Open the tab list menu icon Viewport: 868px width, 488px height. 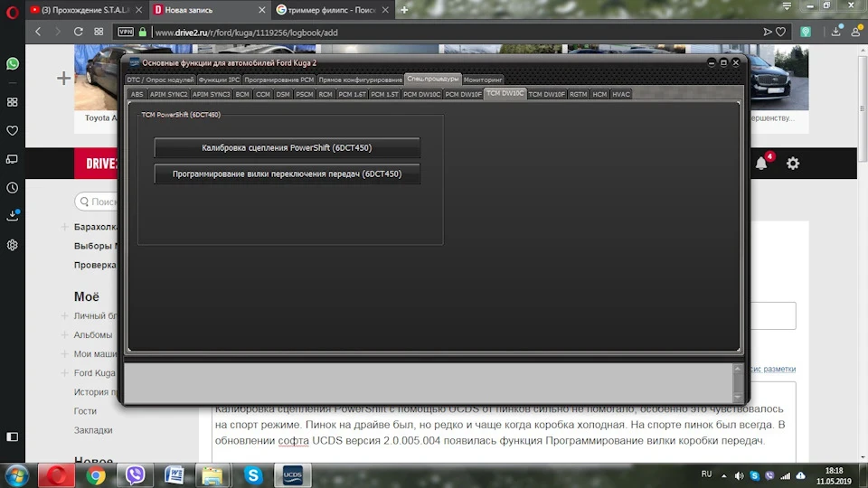click(x=787, y=6)
